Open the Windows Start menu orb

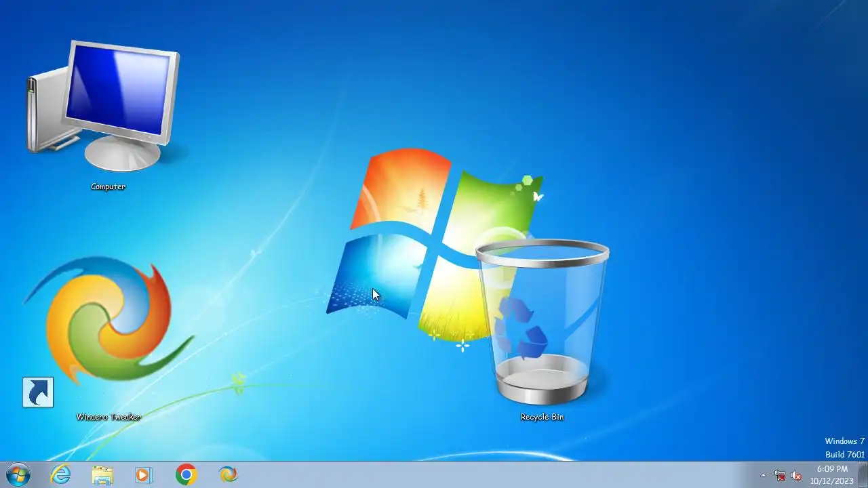point(18,474)
